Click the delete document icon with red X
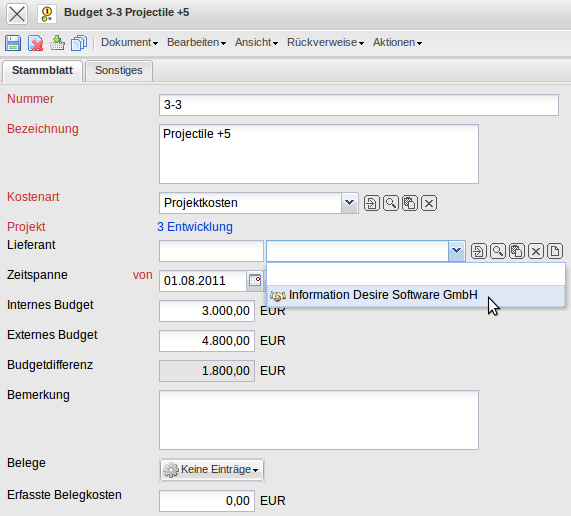The width and height of the screenshot is (571, 516). [35, 43]
